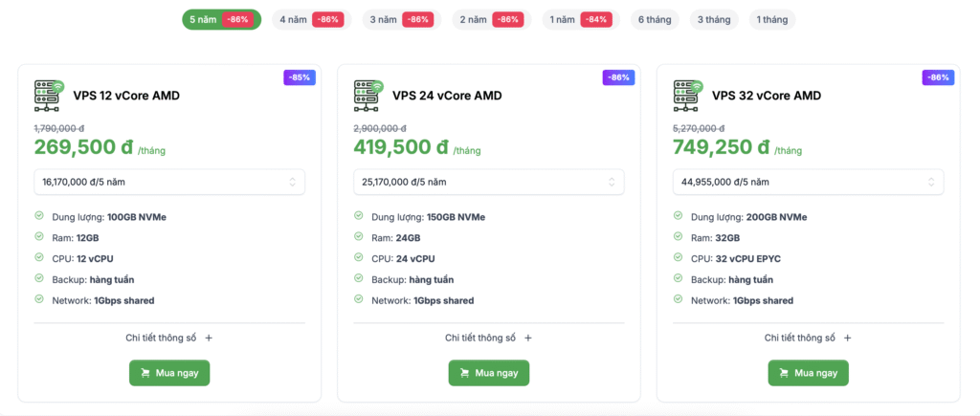This screenshot has height=416, width=980.
Task: Expand Chi tiết thông số for VPS 32 vCore
Action: tap(808, 338)
